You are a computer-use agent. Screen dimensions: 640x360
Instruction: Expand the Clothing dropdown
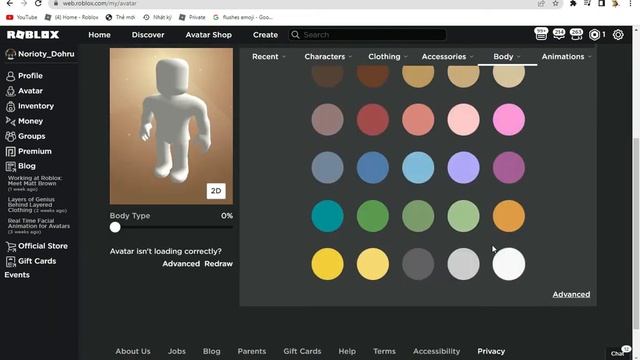pyautogui.click(x=388, y=57)
